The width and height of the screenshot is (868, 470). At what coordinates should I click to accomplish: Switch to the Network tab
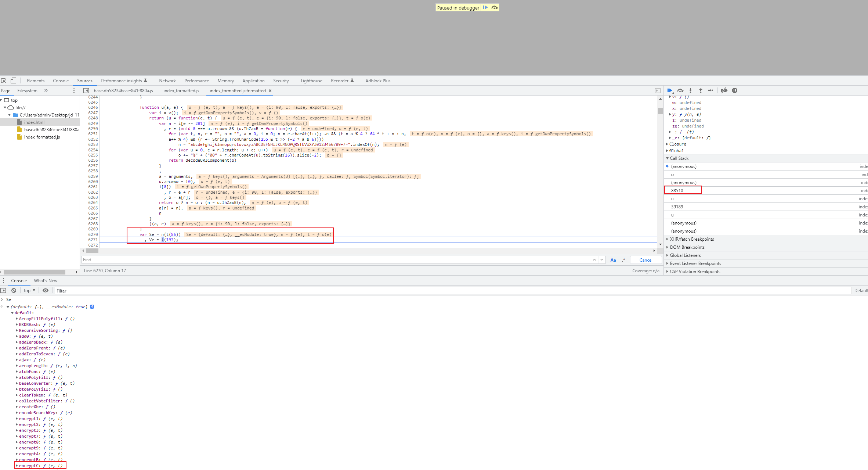tap(167, 81)
